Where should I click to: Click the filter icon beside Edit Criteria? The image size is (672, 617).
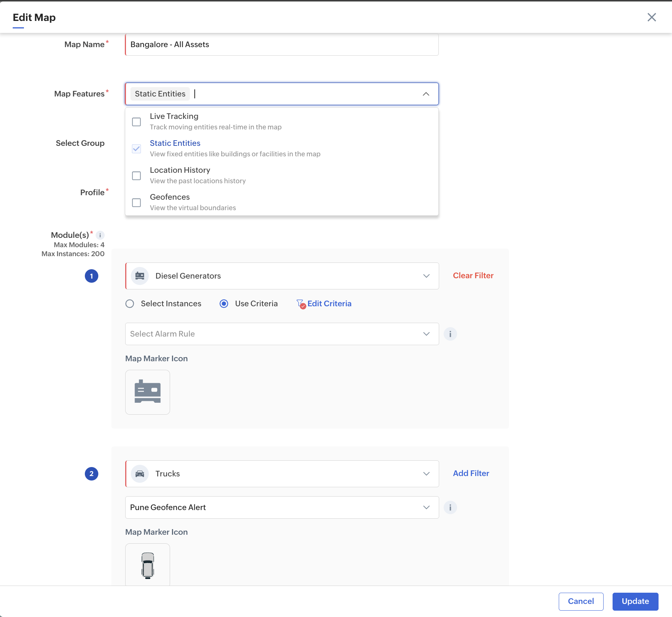pos(300,304)
